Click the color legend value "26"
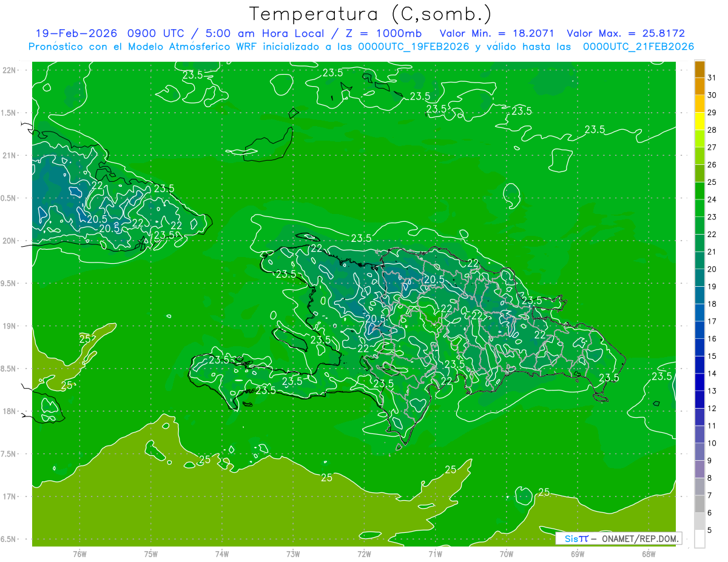Image resolution: width=728 pixels, height=562 pixels. point(712,165)
